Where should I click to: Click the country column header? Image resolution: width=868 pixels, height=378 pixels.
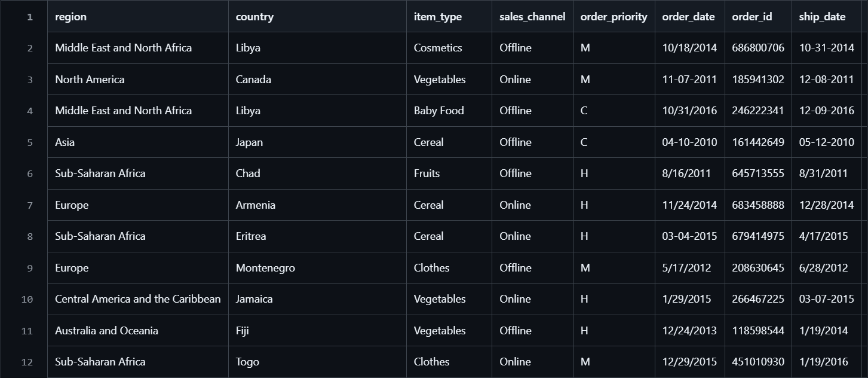coord(254,17)
